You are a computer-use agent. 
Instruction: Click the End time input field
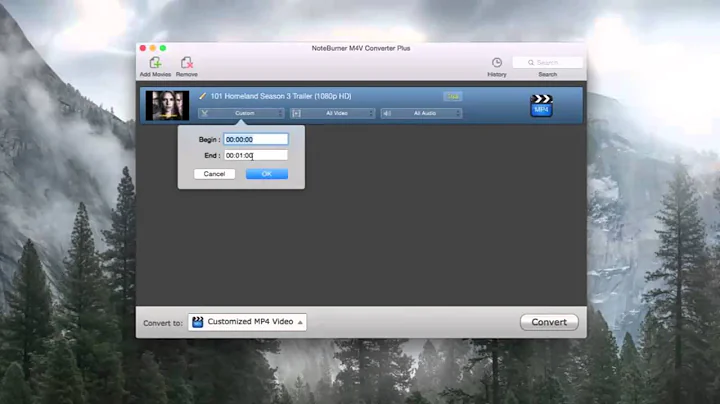click(x=256, y=155)
